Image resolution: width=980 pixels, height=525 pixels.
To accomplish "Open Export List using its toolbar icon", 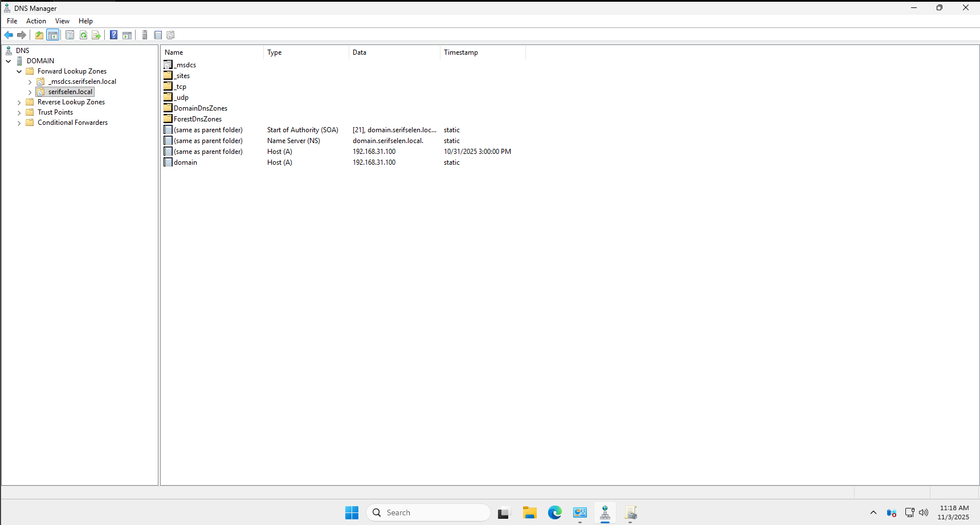I will (x=96, y=35).
